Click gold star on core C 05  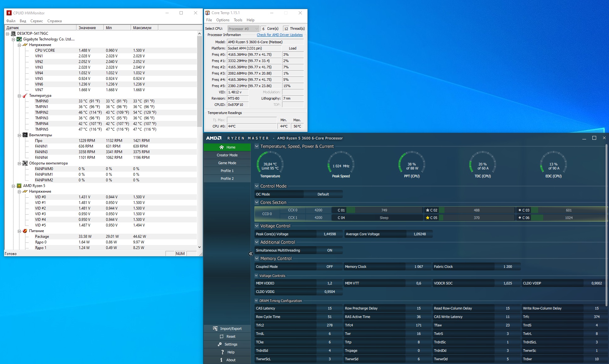428,218
